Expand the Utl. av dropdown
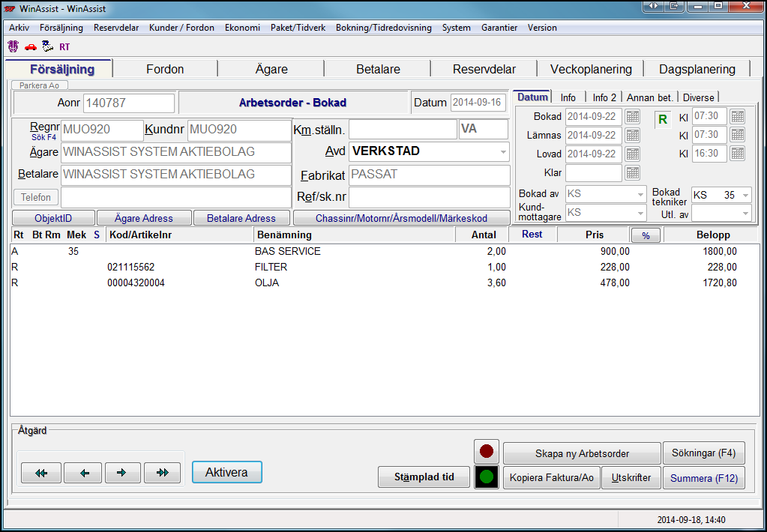 (745, 214)
